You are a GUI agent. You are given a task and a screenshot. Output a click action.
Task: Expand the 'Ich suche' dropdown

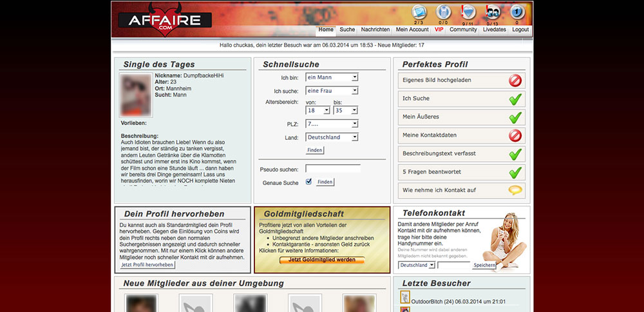coord(332,91)
